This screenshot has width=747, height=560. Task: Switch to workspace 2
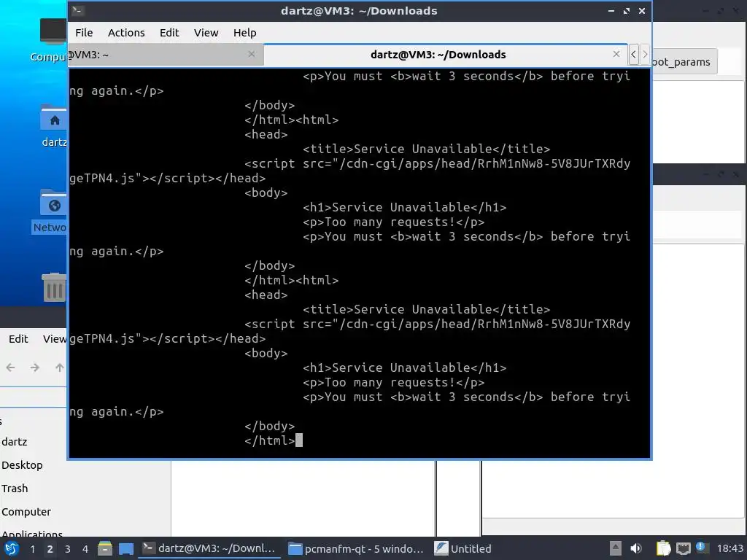(x=50, y=549)
